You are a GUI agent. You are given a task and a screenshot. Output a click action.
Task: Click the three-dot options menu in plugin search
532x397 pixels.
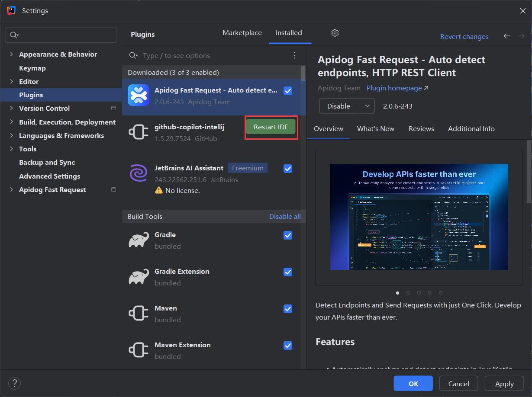pyautogui.click(x=295, y=55)
